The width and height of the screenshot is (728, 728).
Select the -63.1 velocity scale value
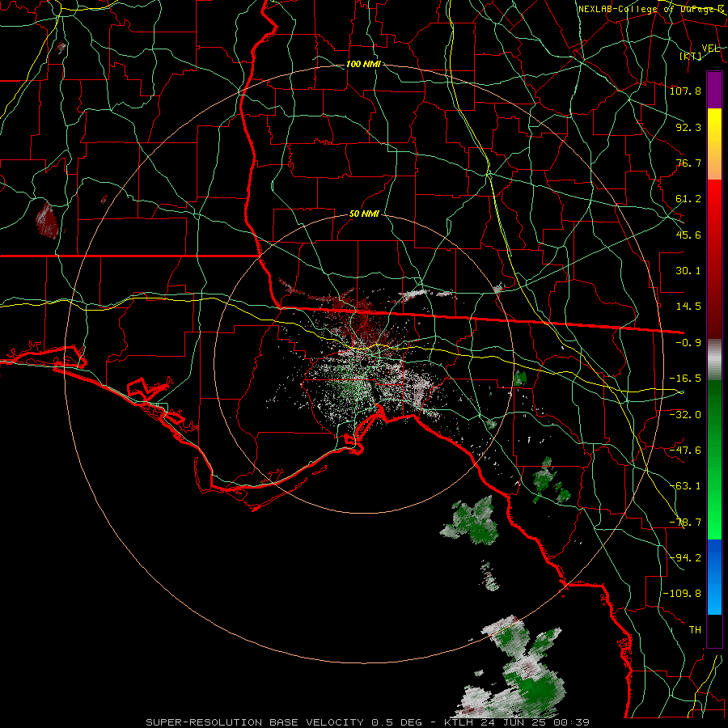point(685,486)
